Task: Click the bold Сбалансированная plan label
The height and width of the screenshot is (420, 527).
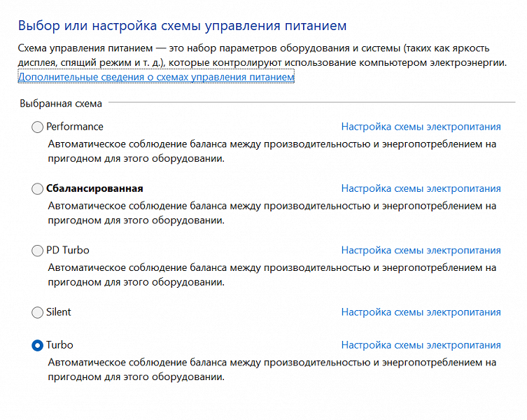Action: coord(94,188)
